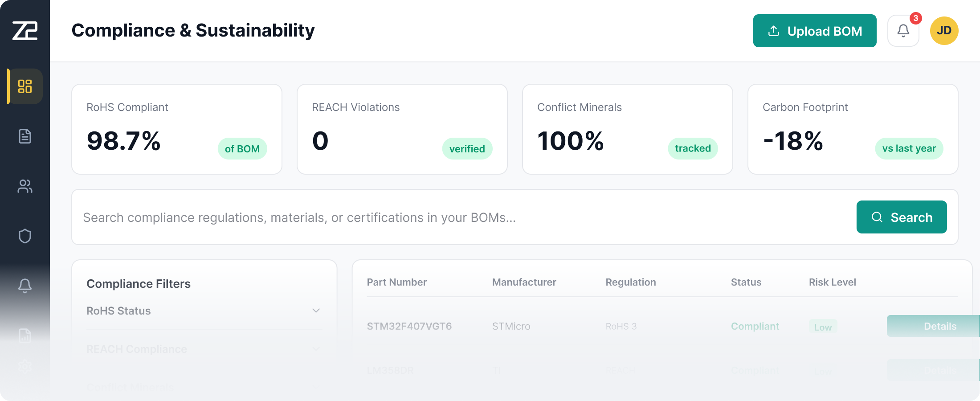Click the Upload BOM button
Screen dimensions: 980x401
point(815,31)
